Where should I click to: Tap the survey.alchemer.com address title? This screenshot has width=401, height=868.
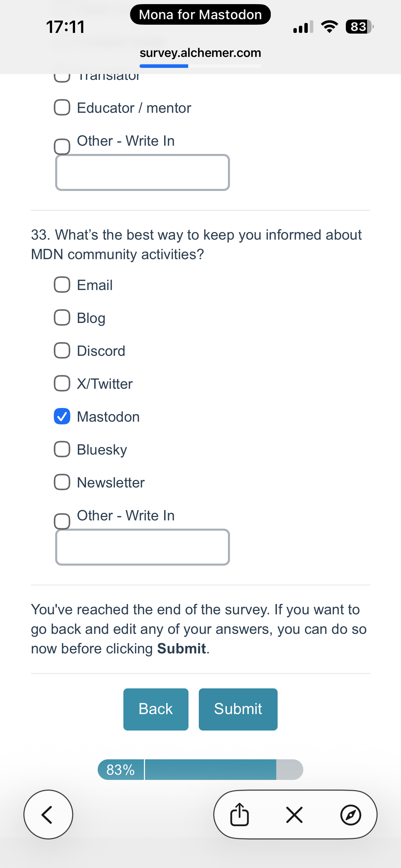[200, 53]
